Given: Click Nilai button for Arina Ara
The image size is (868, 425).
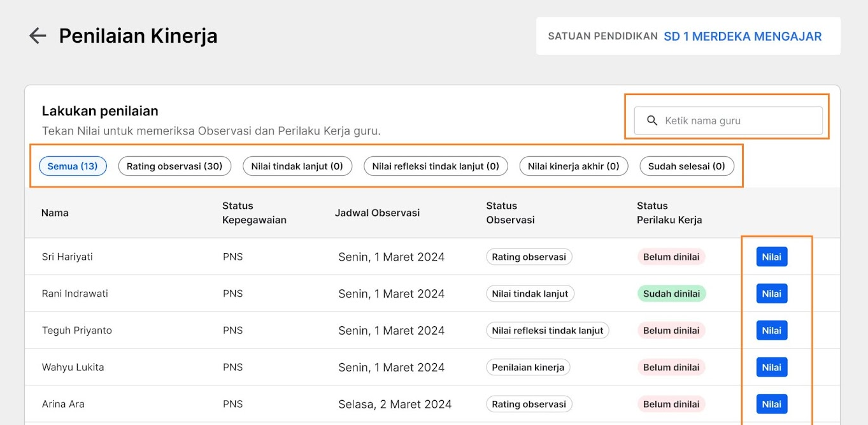Looking at the screenshot, I should point(772,404).
